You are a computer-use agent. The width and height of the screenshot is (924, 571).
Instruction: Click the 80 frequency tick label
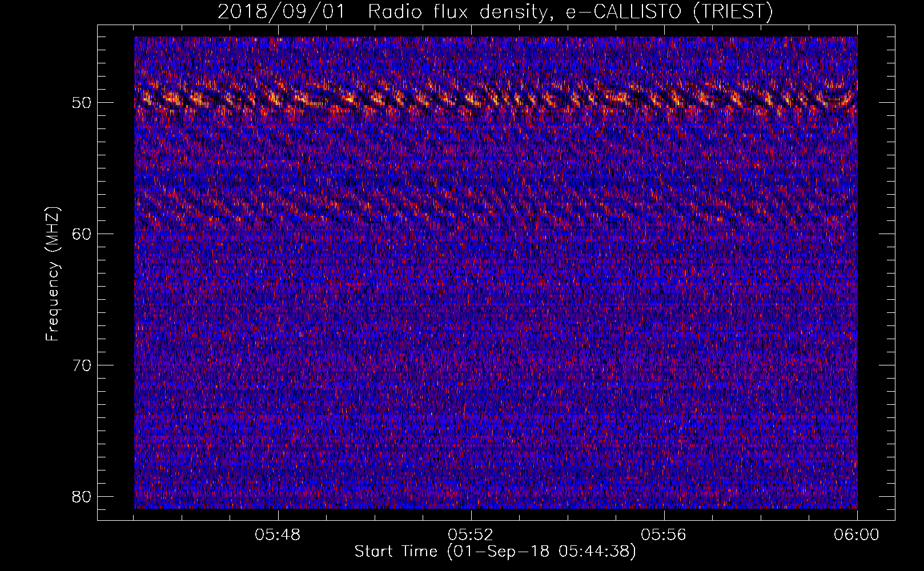[x=82, y=497]
